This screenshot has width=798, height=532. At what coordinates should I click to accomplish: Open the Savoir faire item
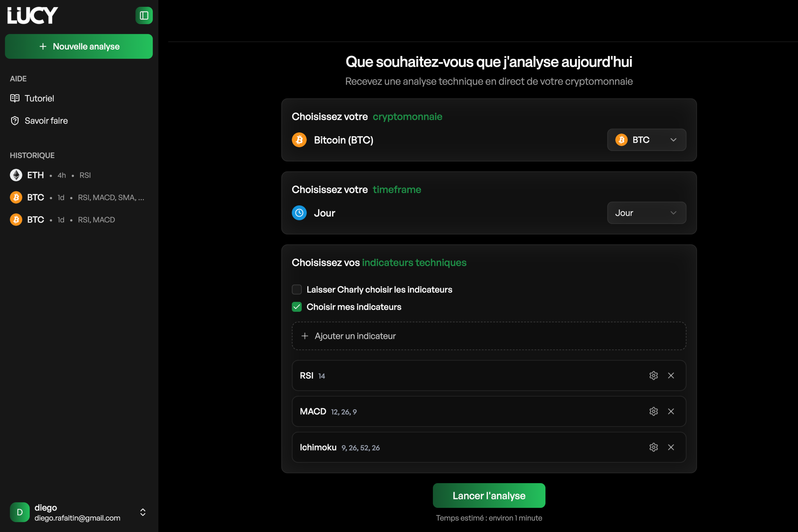46,121
